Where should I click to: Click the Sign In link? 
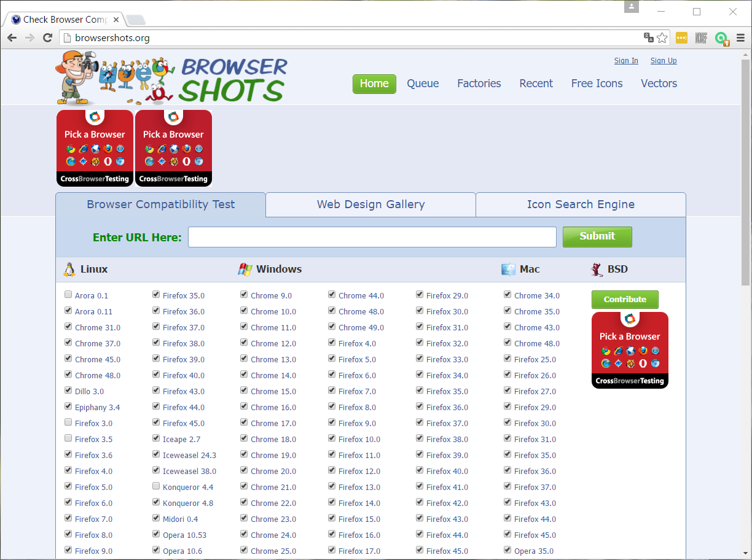pyautogui.click(x=626, y=61)
